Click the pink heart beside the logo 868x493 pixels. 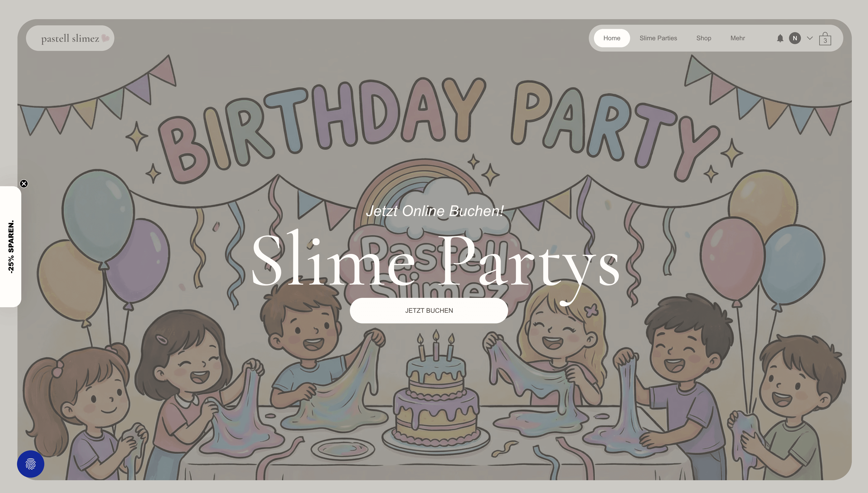pyautogui.click(x=106, y=38)
